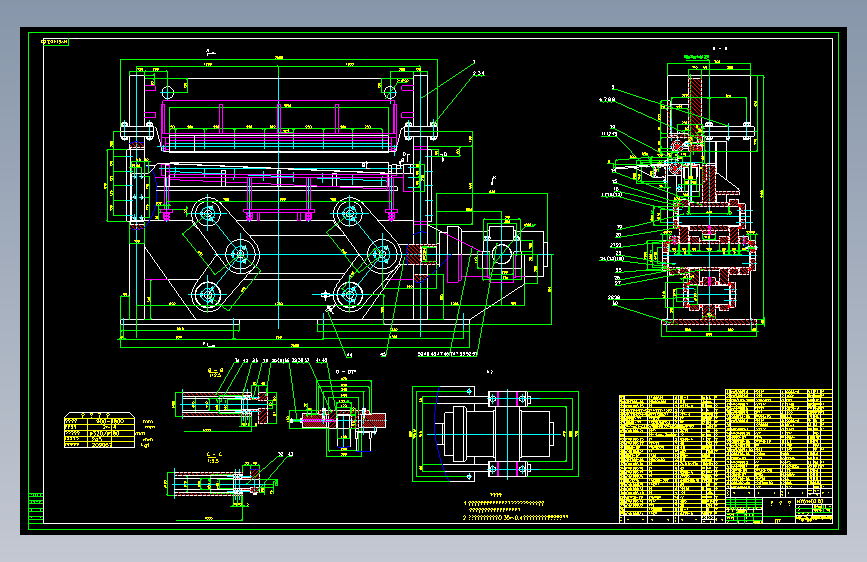Select the white parameter table at lower left
The image size is (867, 562).
(100, 430)
